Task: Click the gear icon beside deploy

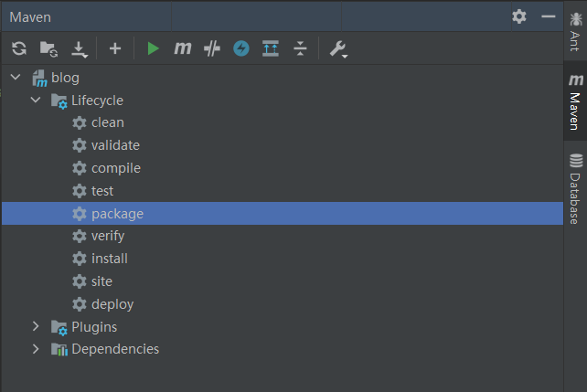Action: click(x=80, y=304)
